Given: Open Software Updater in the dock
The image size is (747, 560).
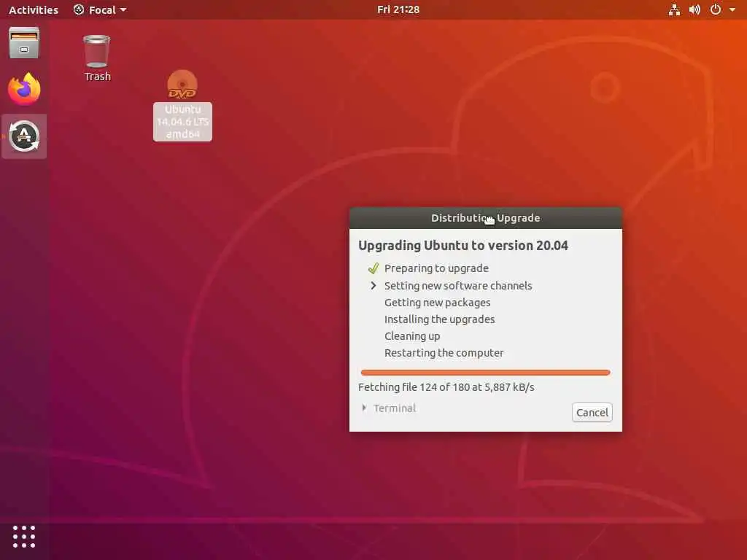Looking at the screenshot, I should 24,136.
